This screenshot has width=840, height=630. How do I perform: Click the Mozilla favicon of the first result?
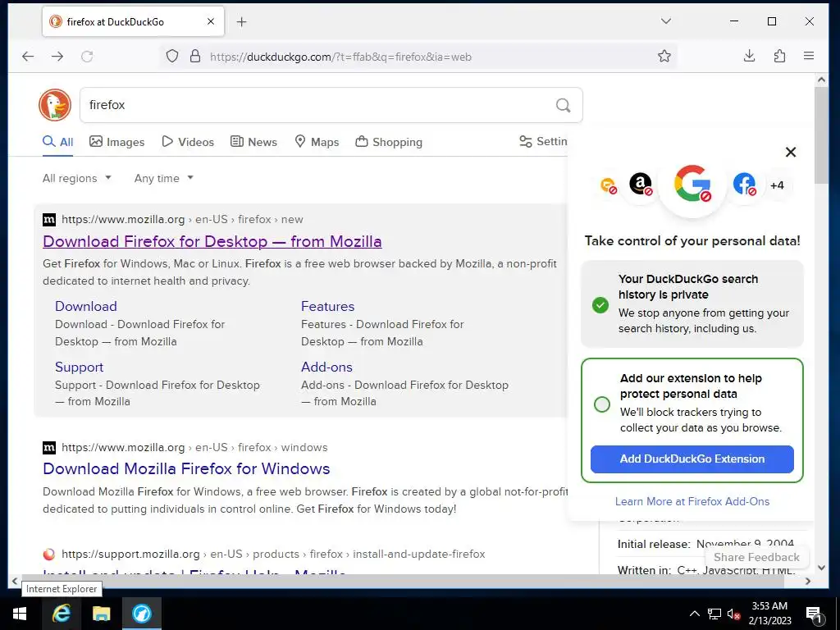pos(48,220)
